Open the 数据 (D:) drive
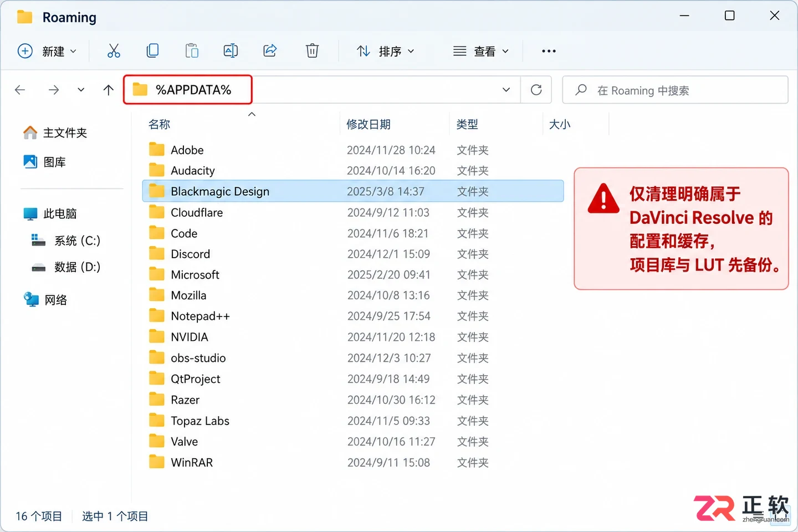 (66, 267)
